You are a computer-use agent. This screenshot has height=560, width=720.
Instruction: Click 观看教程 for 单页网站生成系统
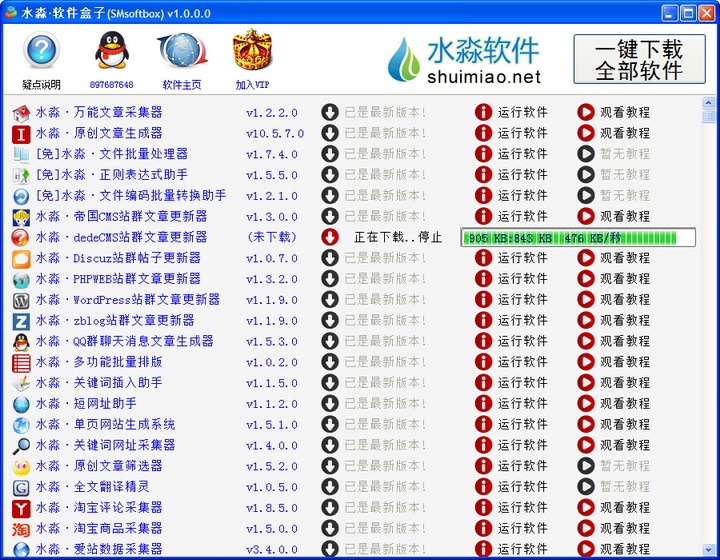pos(625,425)
